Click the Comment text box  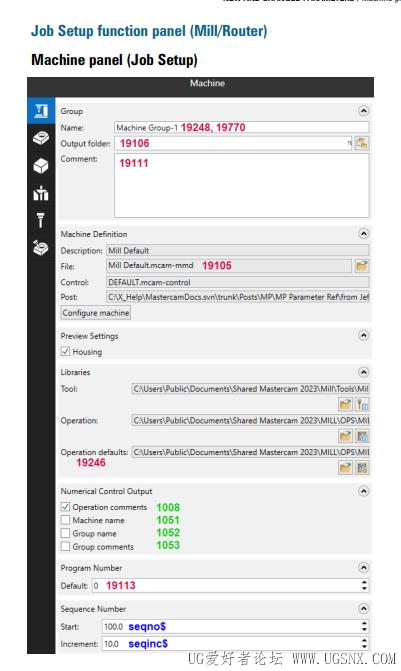coord(241,185)
